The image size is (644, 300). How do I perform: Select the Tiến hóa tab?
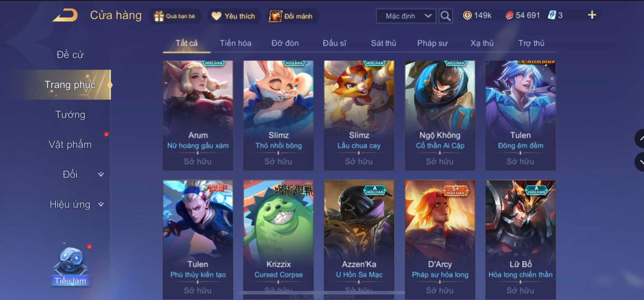[x=235, y=43]
